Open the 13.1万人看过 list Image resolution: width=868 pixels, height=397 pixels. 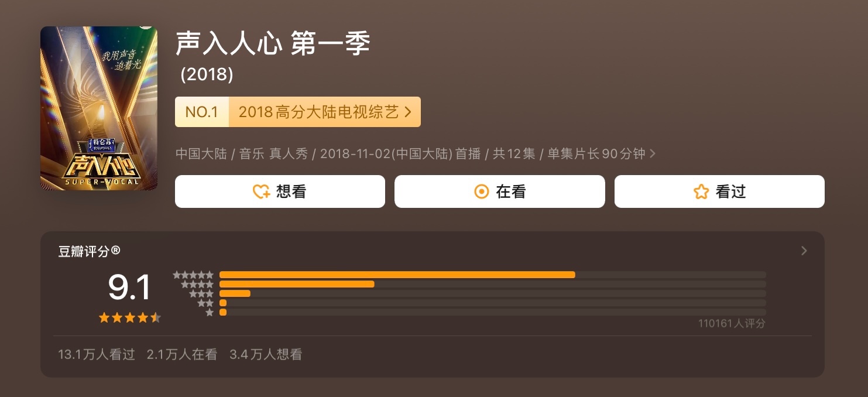tap(97, 354)
